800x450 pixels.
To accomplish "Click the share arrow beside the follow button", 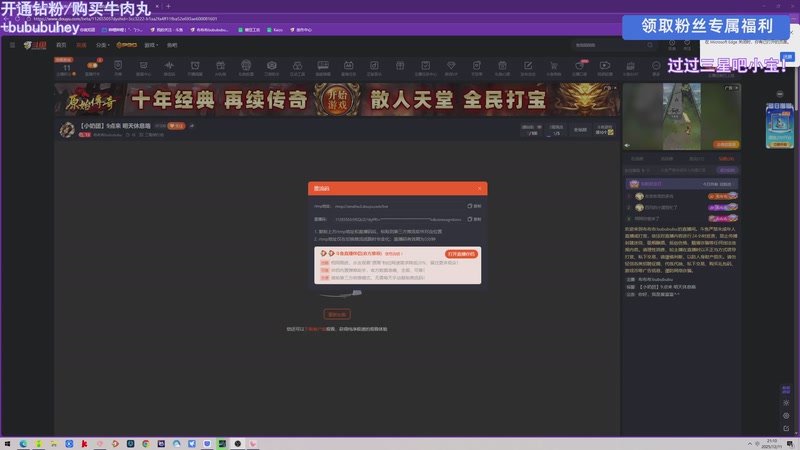I will click(192, 126).
